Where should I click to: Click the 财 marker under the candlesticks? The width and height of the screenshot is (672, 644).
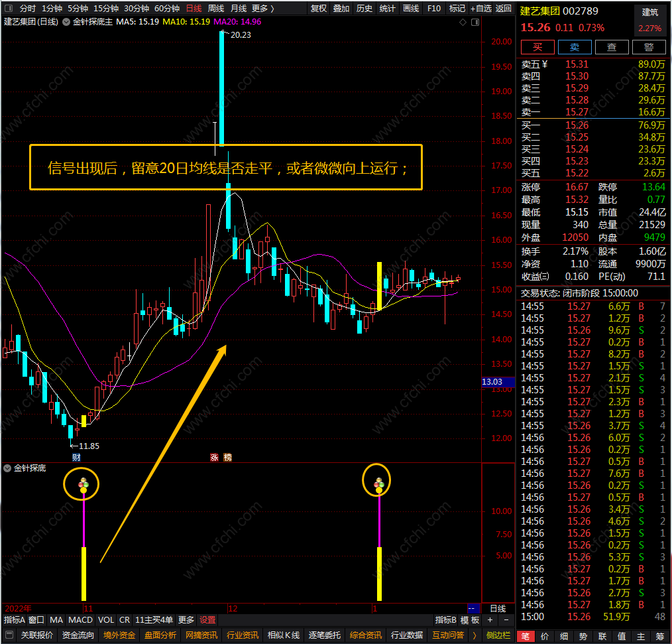click(x=76, y=457)
